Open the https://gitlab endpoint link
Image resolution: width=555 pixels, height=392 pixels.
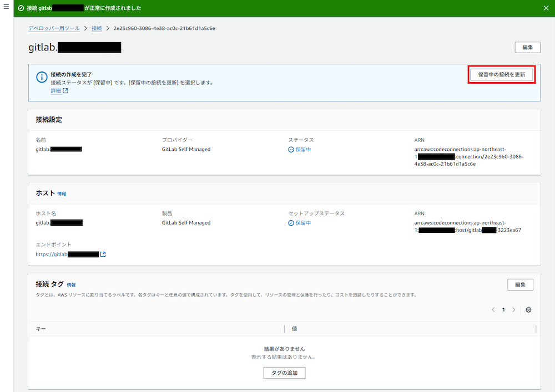click(x=67, y=254)
